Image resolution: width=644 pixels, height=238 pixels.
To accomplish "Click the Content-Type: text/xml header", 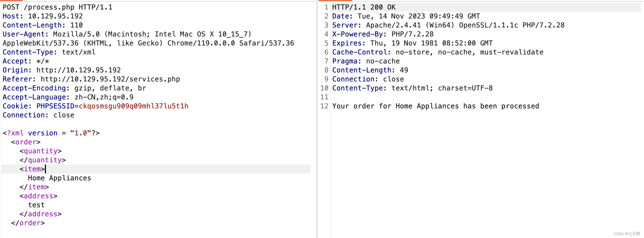I will point(49,52).
